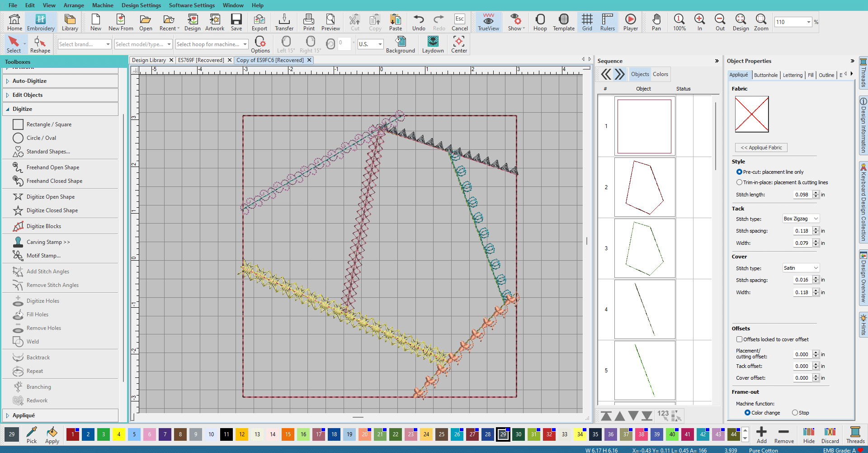Screen dimensions: 868x453
Task: Pick color swatch number 12 orange
Action: (242, 434)
